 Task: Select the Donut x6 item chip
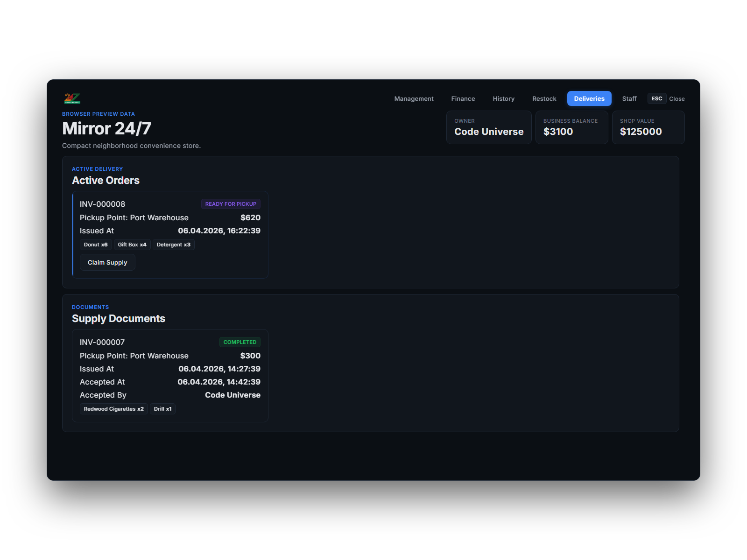point(96,245)
